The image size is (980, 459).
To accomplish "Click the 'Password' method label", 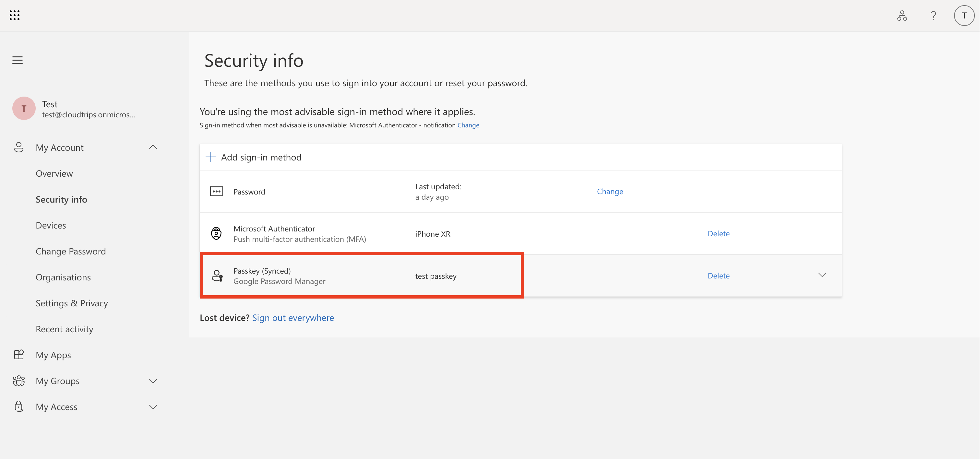I will pyautogui.click(x=249, y=192).
